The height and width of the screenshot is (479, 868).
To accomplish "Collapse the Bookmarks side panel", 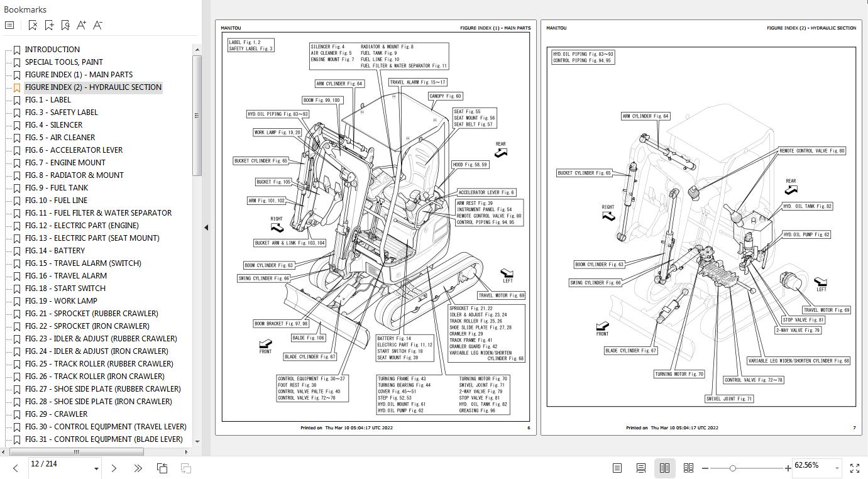I will [x=206, y=228].
